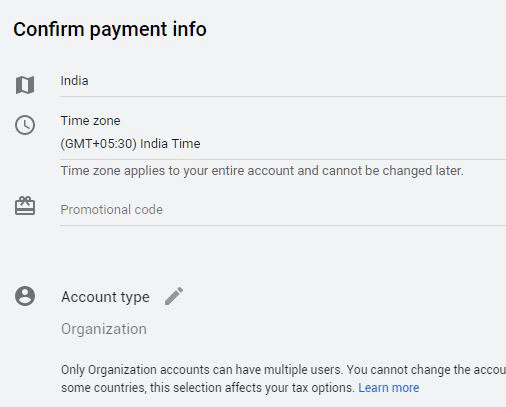Edit account type with the pencil icon
Screen dimensions: 506x407
click(174, 296)
